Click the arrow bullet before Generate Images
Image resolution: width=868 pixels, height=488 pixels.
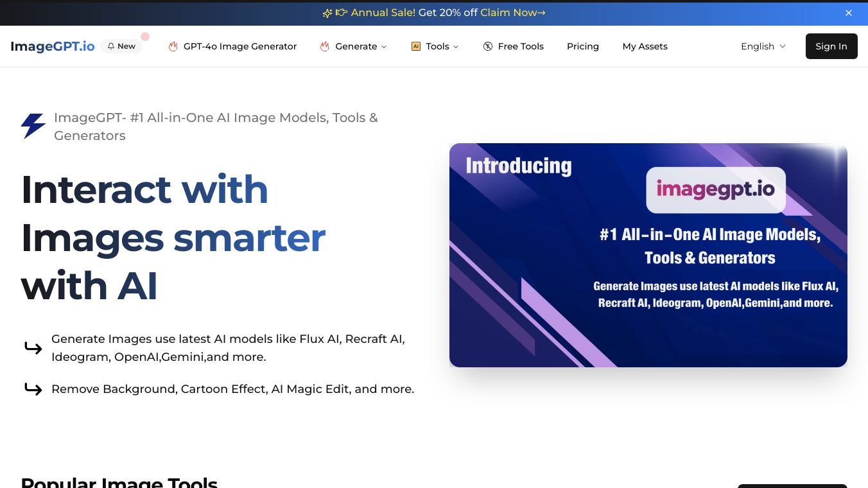[33, 348]
